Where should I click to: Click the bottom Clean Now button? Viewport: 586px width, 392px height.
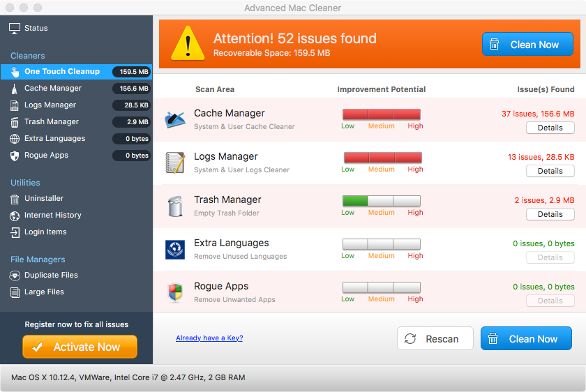[526, 338]
